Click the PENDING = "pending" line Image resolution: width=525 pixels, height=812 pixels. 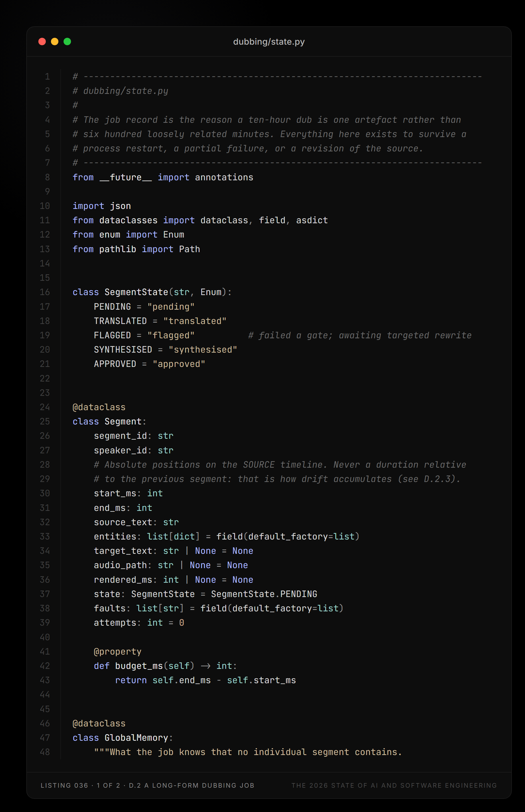[144, 307]
